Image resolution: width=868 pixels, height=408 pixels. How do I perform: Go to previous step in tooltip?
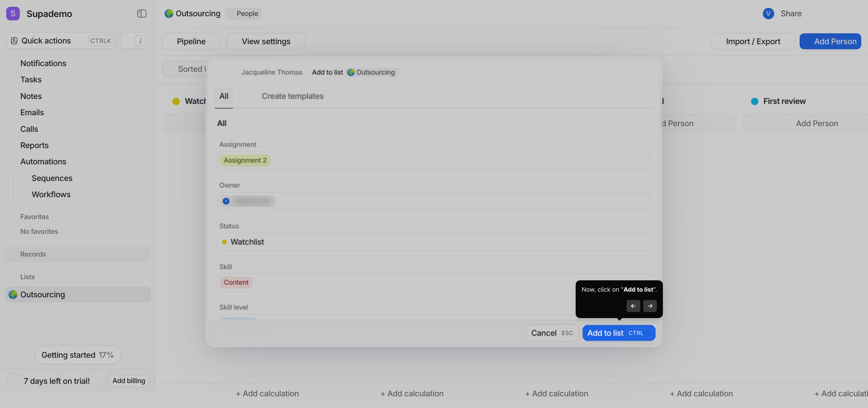pyautogui.click(x=633, y=306)
